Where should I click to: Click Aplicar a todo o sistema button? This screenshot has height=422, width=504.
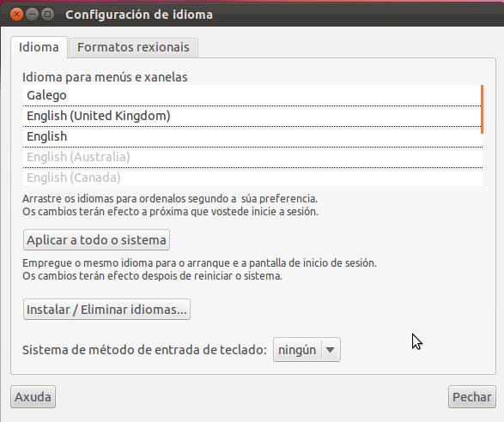(x=96, y=240)
